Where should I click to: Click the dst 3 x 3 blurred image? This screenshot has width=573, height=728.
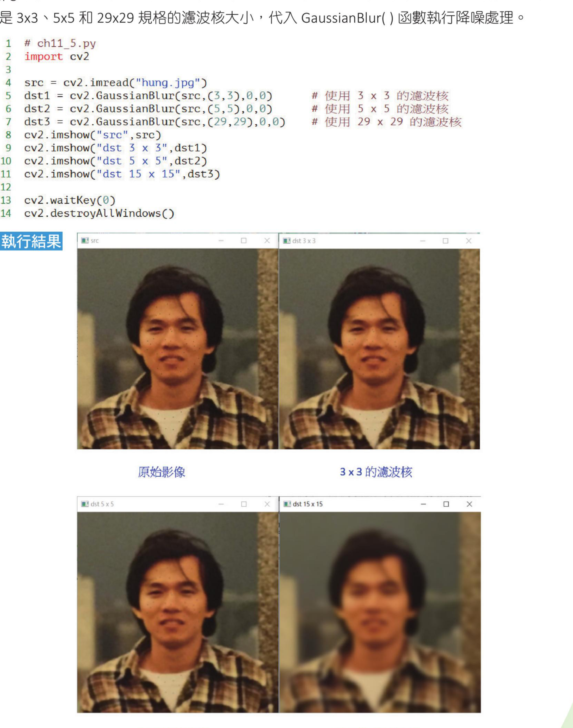click(x=379, y=349)
